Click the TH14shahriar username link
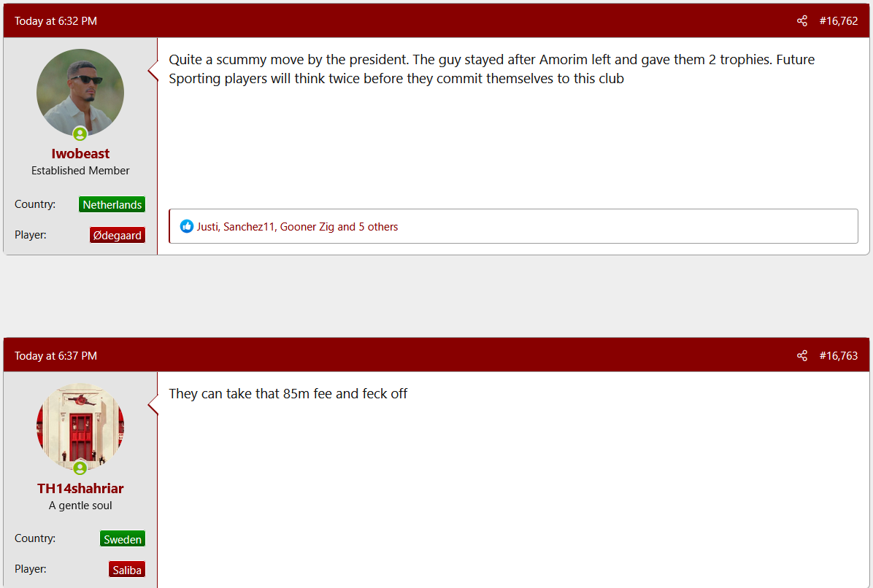 coord(80,489)
